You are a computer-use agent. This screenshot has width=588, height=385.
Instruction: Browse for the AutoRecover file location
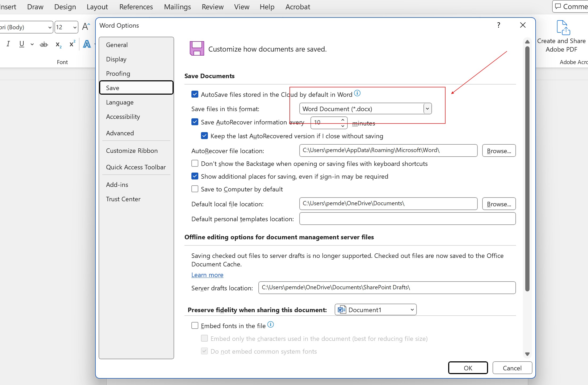(499, 150)
